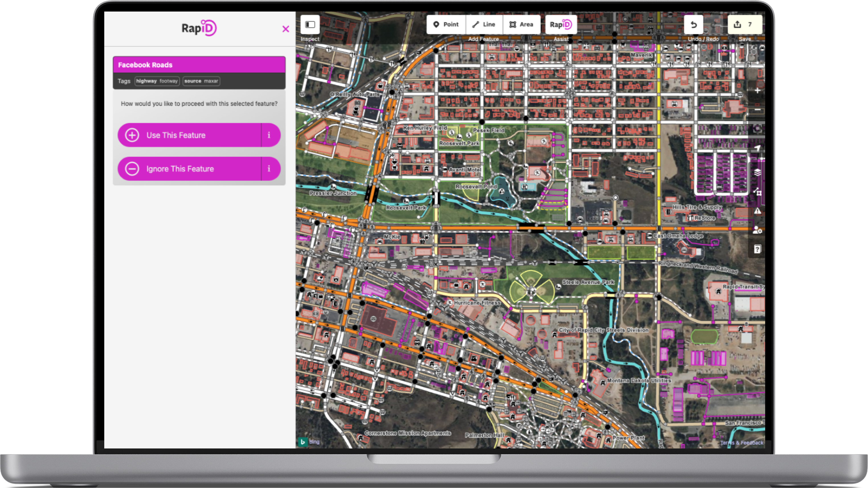The image size is (868, 488).
Task: Select the McKie map label
Action: point(392,237)
